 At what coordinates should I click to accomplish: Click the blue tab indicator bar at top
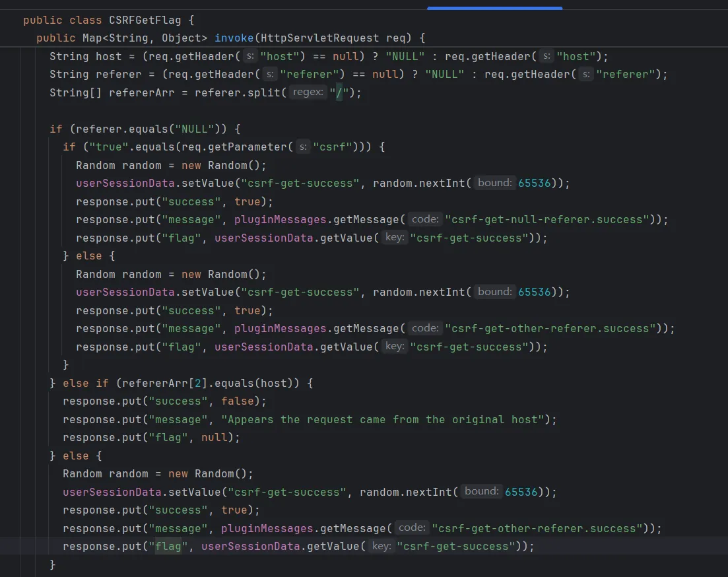click(x=494, y=8)
